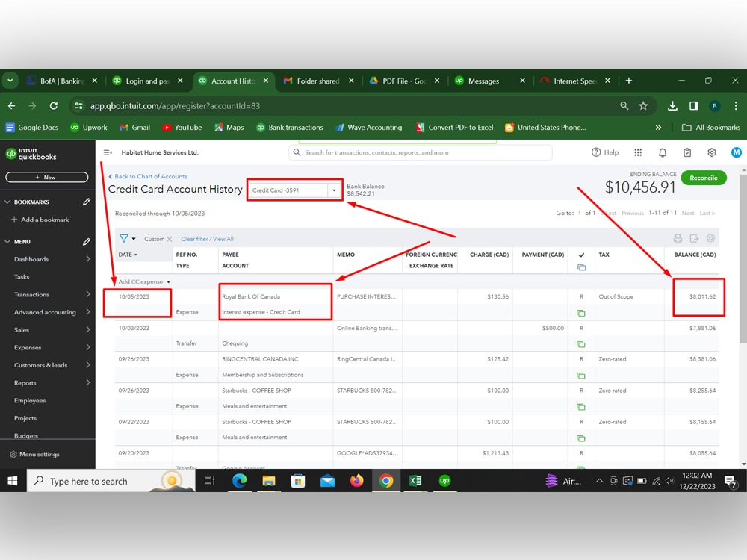Switch to BofA Banking browser tab

[62, 81]
